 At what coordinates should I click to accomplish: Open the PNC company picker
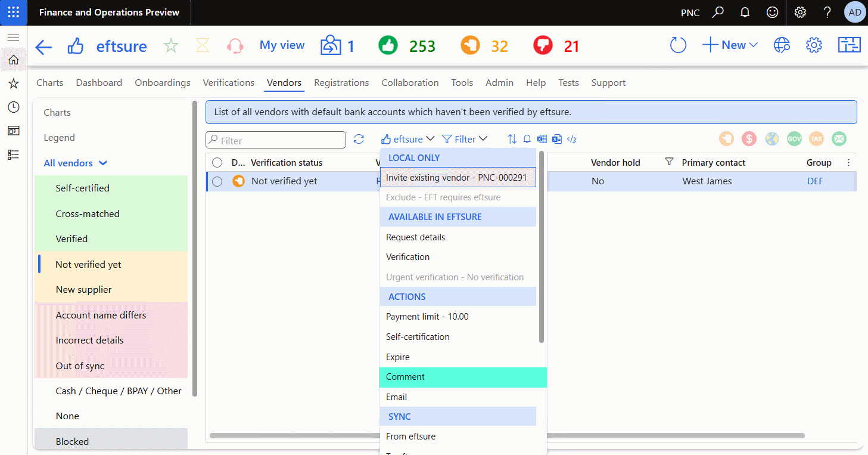690,13
